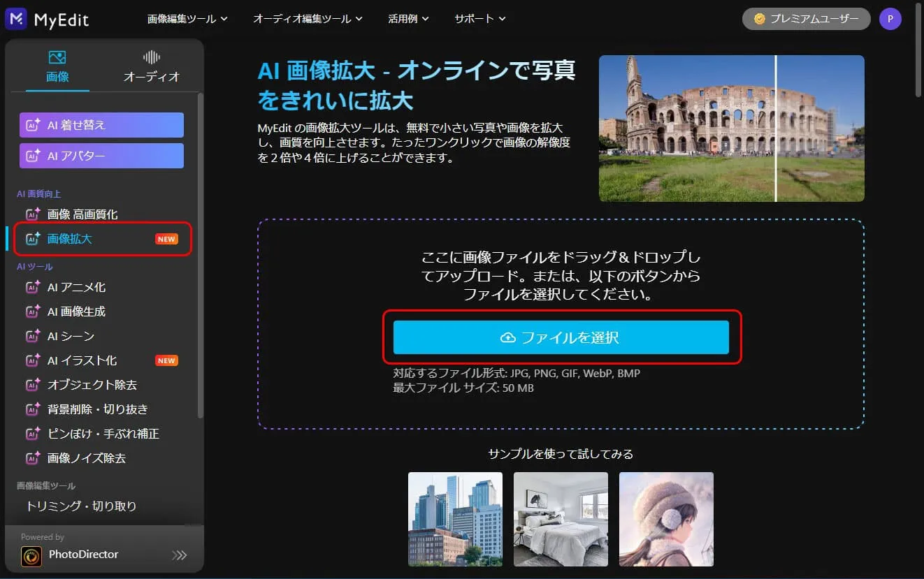Viewport: 924px width, 579px height.
Task: Click the NEW badge beside 画像拡大
Action: (166, 239)
